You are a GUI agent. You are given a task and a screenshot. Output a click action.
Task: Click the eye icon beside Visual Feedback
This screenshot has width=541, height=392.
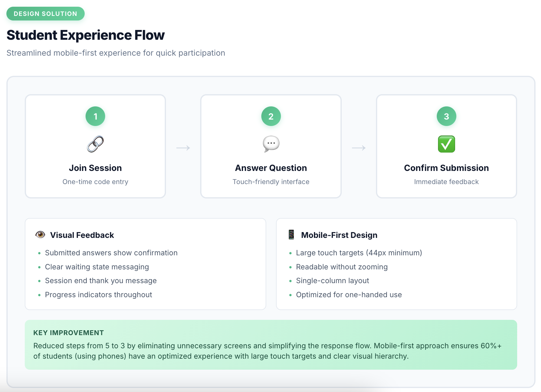[40, 235]
